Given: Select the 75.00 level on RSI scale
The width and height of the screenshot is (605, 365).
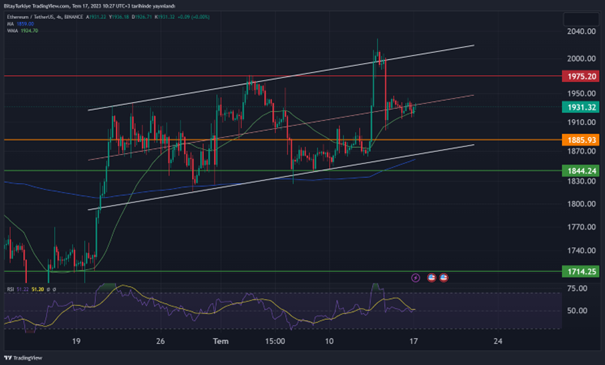Looking at the screenshot, I should coord(577,289).
